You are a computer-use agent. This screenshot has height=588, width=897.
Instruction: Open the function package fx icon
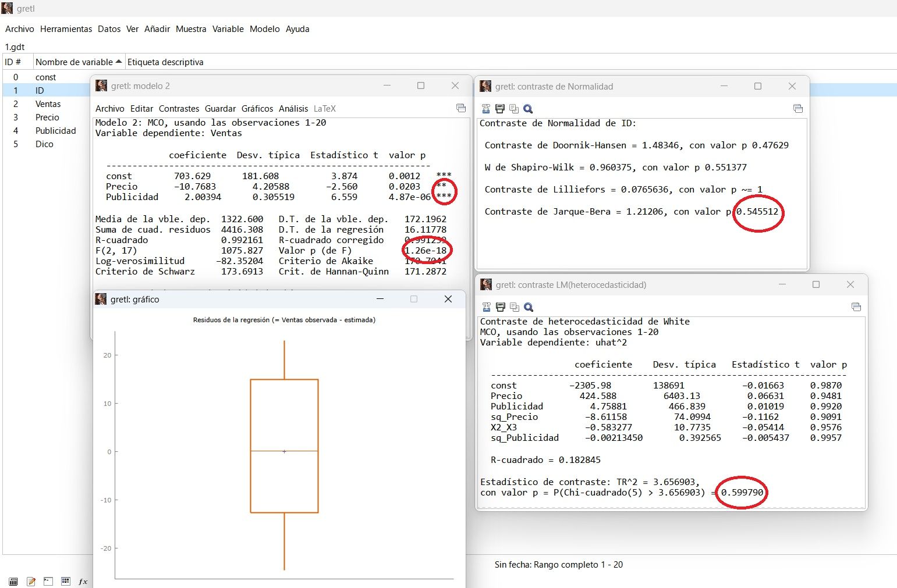point(83,581)
